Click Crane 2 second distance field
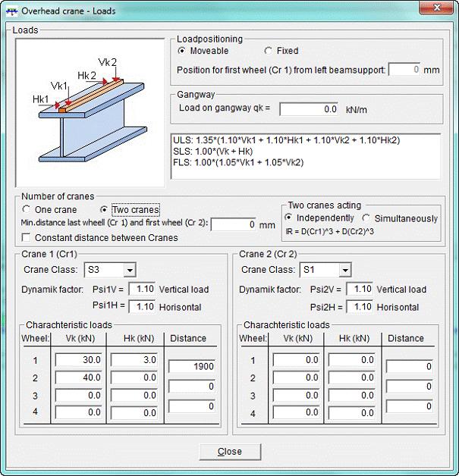This screenshot has height=476, width=459. pos(410,387)
